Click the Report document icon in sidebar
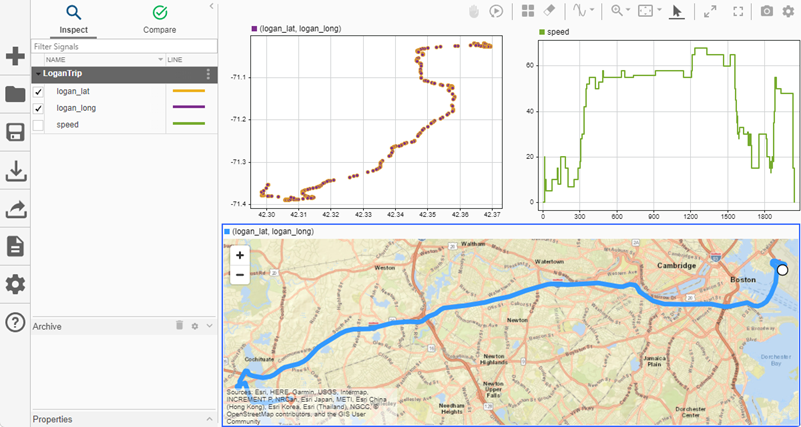 (15, 247)
